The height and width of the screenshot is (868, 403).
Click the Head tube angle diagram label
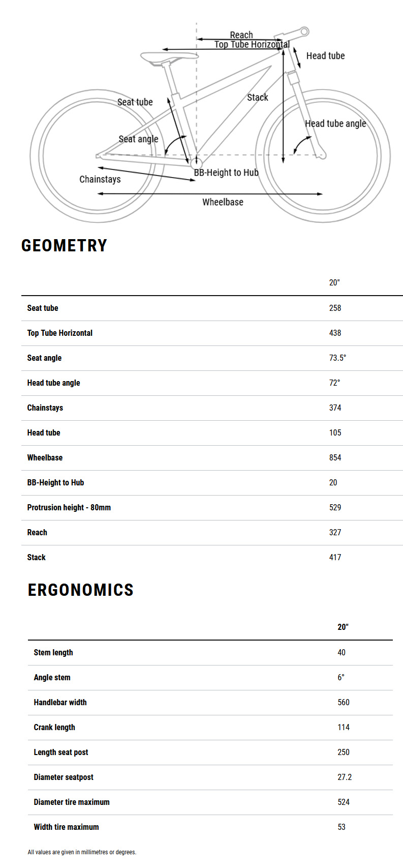335,124
